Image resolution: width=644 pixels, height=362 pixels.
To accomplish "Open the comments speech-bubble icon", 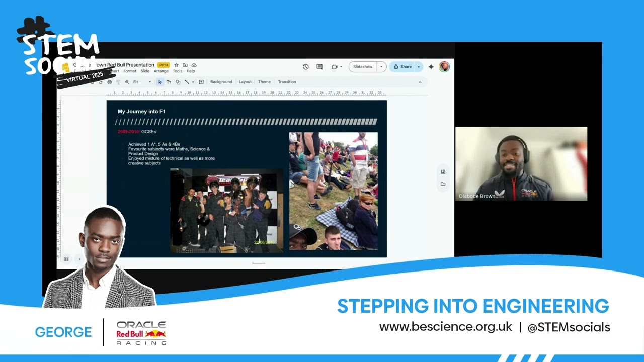I will pyautogui.click(x=319, y=67).
